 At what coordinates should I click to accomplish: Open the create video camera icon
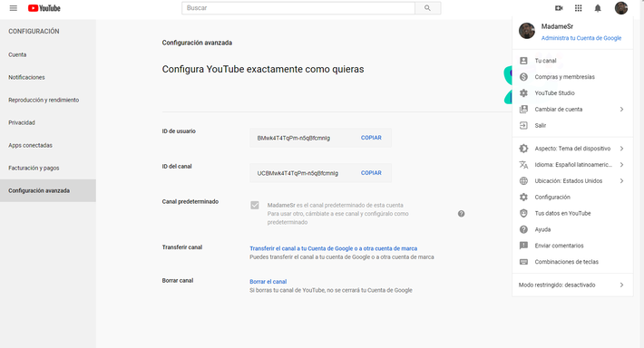[x=559, y=8]
